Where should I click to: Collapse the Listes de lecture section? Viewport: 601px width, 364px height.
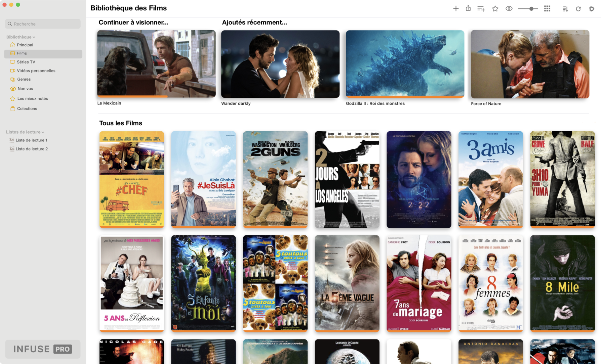(x=25, y=132)
